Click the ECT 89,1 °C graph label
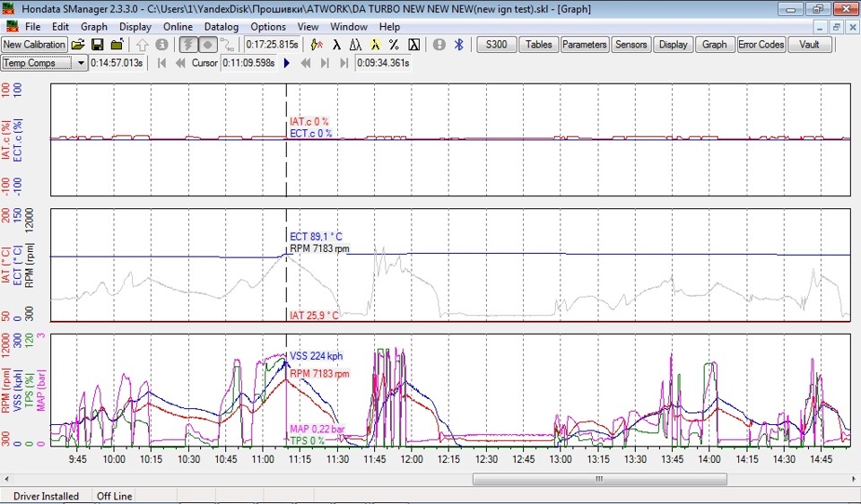Image resolution: width=861 pixels, height=504 pixels. pyautogui.click(x=316, y=237)
